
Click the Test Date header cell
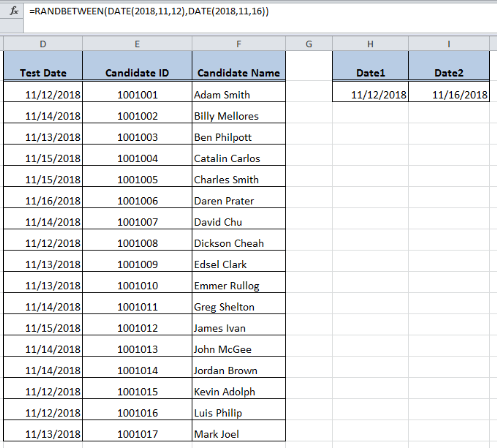coord(43,66)
